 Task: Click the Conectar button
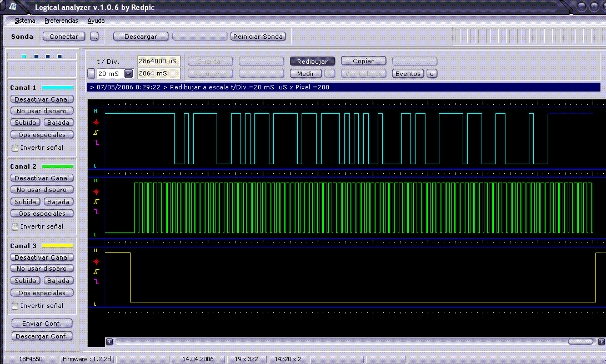(x=64, y=36)
